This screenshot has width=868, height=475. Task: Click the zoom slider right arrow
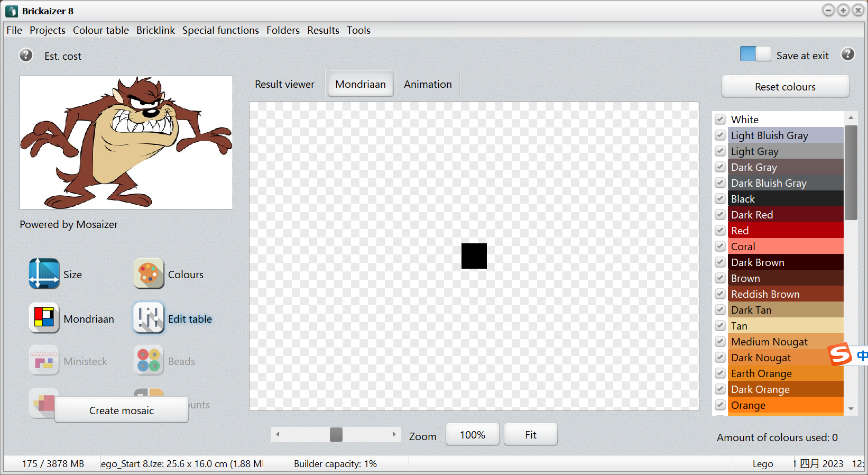coord(394,434)
